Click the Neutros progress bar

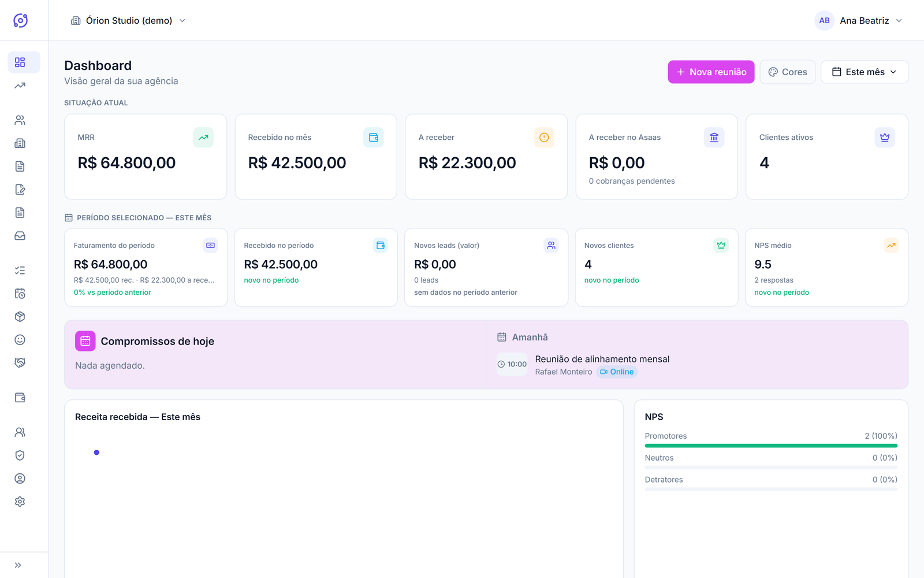tap(771, 468)
